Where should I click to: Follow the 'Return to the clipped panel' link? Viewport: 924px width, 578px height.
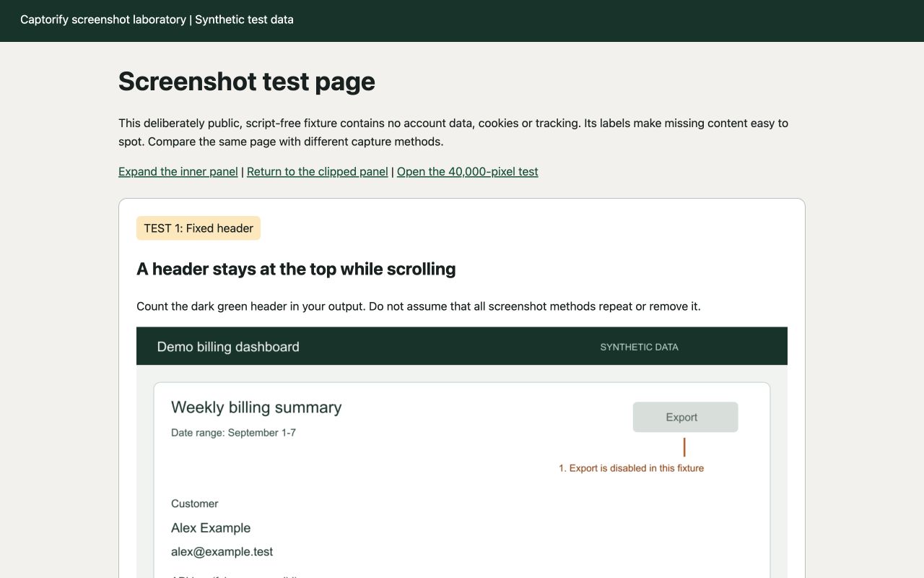tap(318, 171)
